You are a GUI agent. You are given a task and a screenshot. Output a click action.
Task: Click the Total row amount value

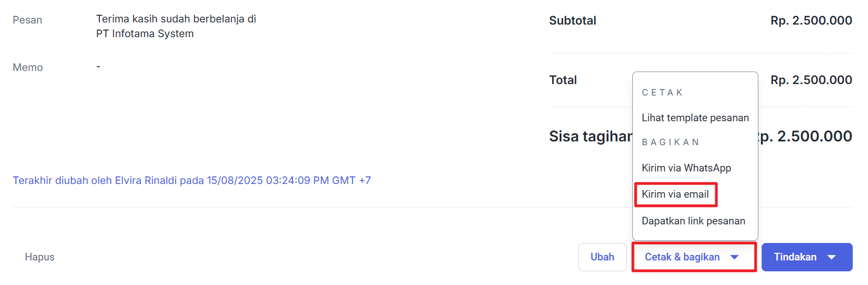[x=811, y=80]
